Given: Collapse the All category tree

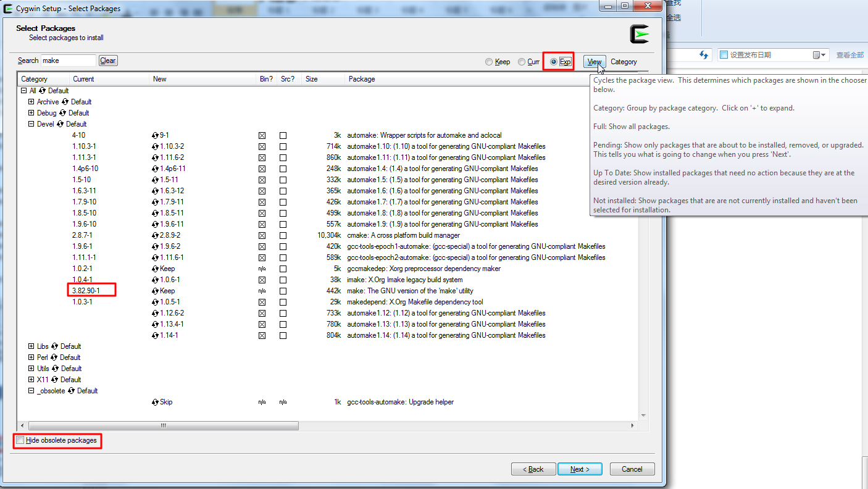Looking at the screenshot, I should 24,91.
